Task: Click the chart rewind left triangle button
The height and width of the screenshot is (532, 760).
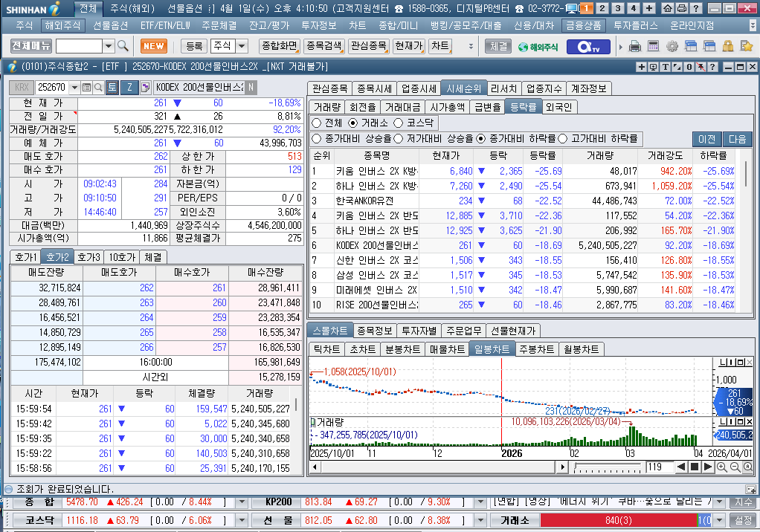Action: 681,467
